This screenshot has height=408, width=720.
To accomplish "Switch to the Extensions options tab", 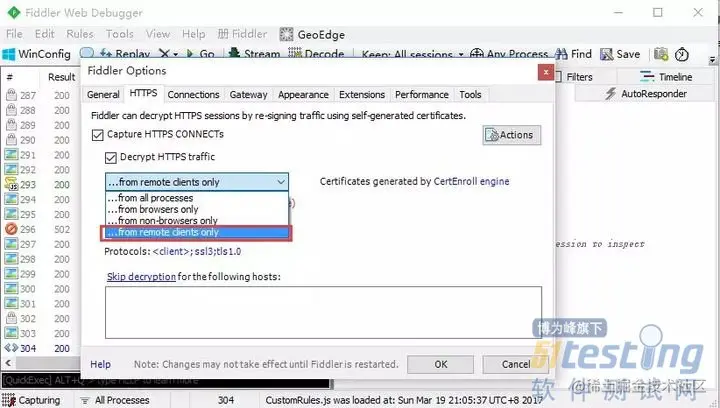I will tap(362, 95).
